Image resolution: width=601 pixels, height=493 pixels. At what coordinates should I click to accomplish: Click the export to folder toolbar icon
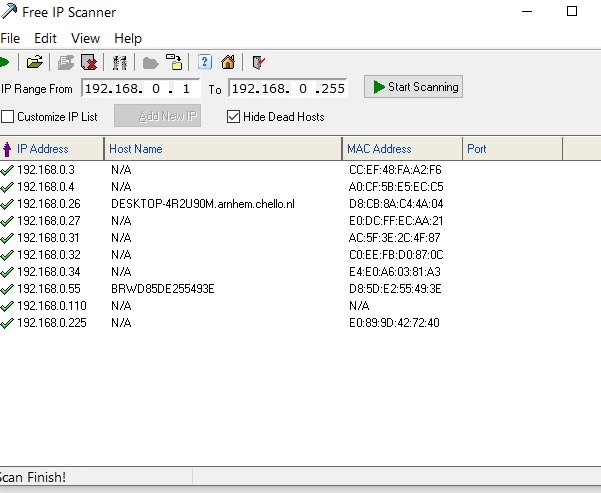[174, 62]
